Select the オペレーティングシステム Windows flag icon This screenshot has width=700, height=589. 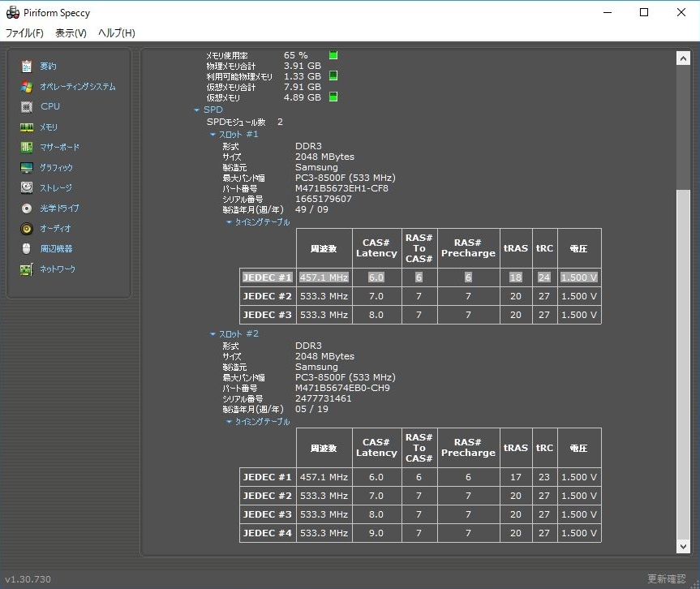27,87
